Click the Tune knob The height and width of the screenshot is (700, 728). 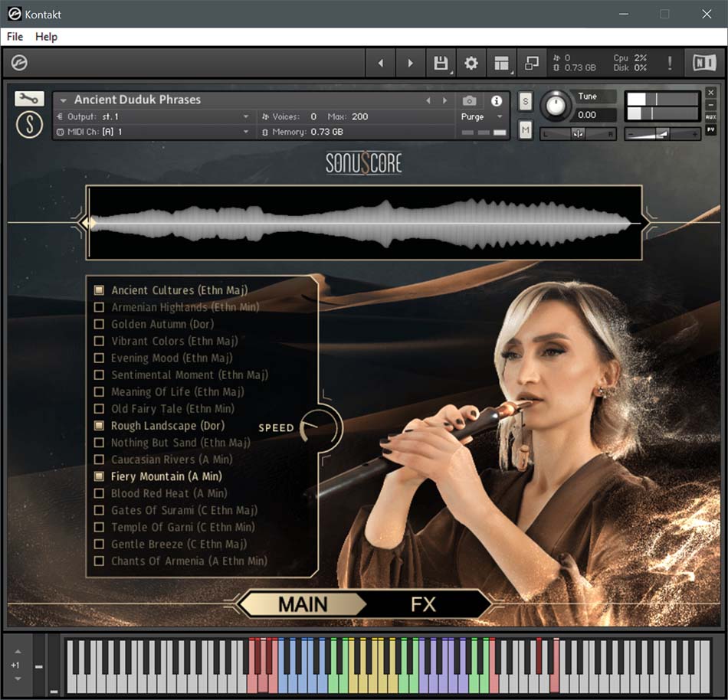click(x=556, y=105)
